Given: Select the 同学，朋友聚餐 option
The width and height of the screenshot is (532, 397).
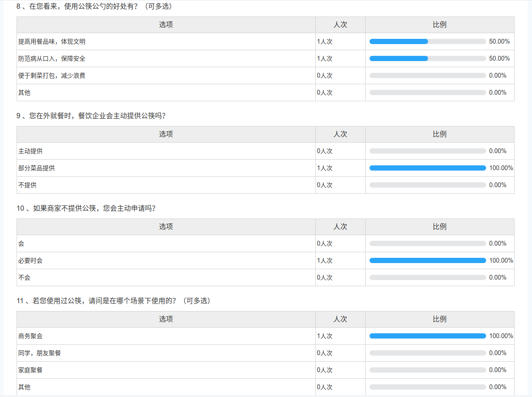Looking at the screenshot, I should (x=40, y=353).
